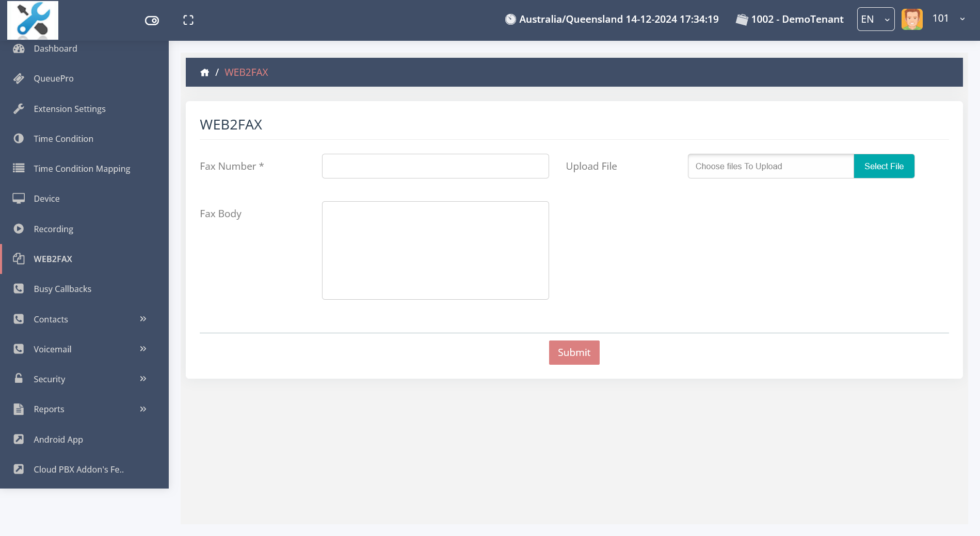Image resolution: width=980 pixels, height=536 pixels.
Task: Expand the Voicemail submenu arrow
Action: coord(143,349)
